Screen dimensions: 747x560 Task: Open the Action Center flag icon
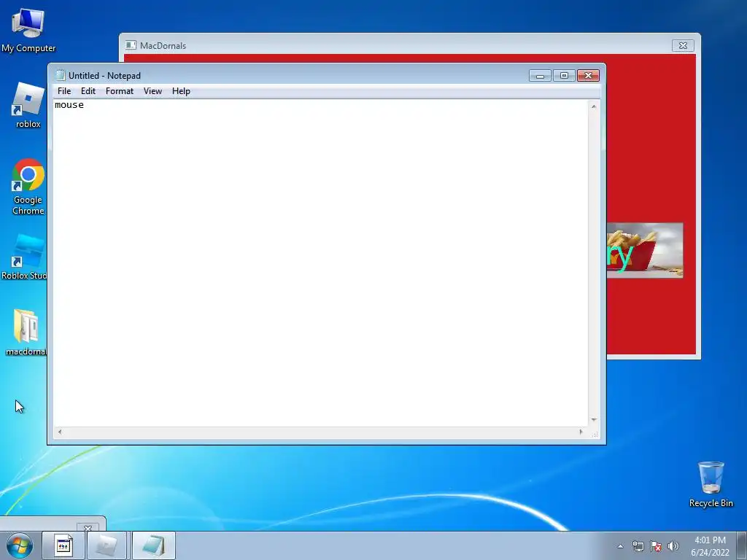click(x=656, y=546)
